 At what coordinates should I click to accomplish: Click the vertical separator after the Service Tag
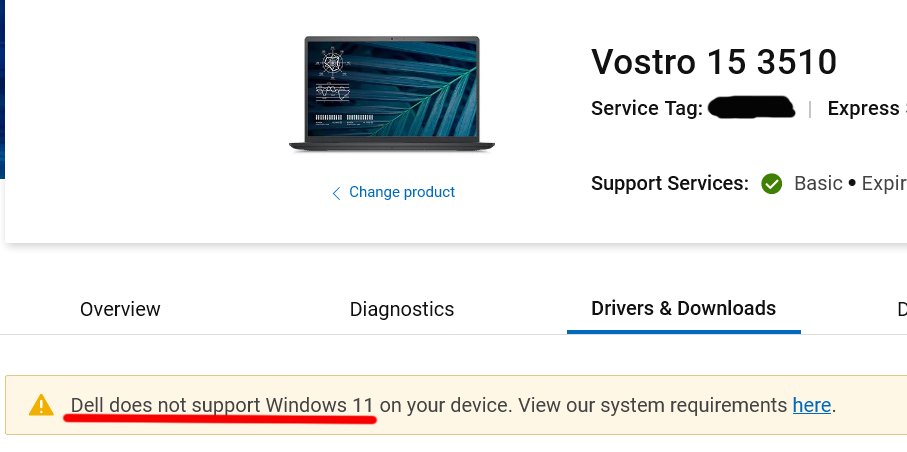tap(810, 109)
